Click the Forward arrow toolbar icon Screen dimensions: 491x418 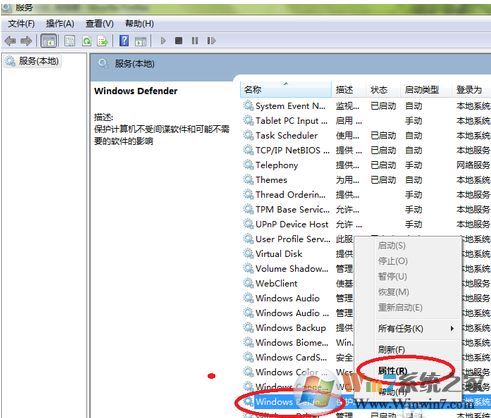26,41
